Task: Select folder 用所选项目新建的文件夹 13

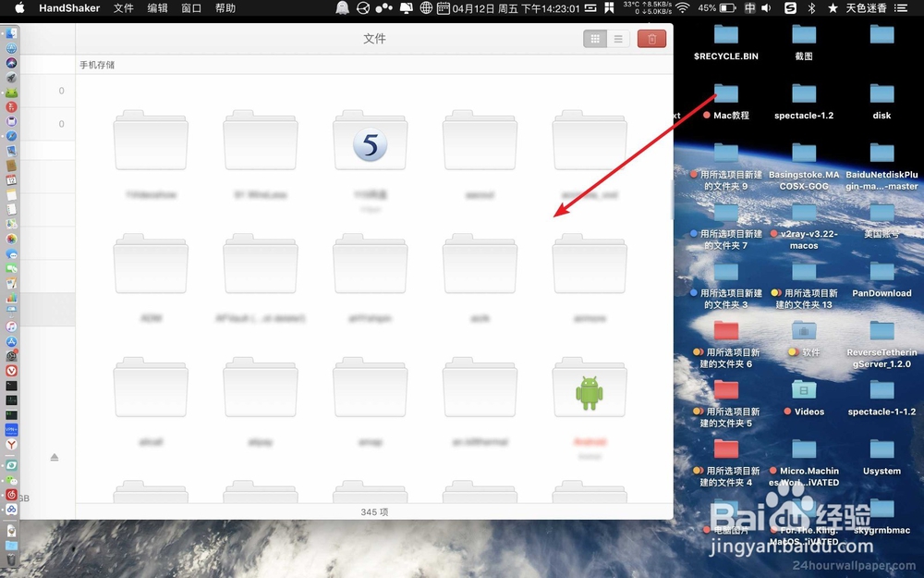Action: 804,286
